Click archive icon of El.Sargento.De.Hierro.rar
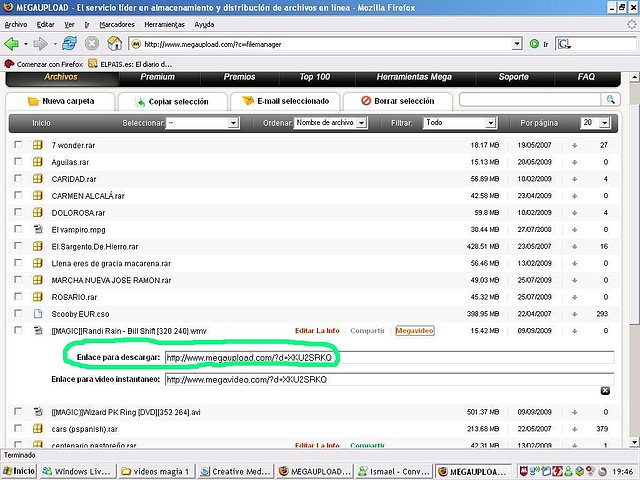The height and width of the screenshot is (480, 640). coord(38,246)
